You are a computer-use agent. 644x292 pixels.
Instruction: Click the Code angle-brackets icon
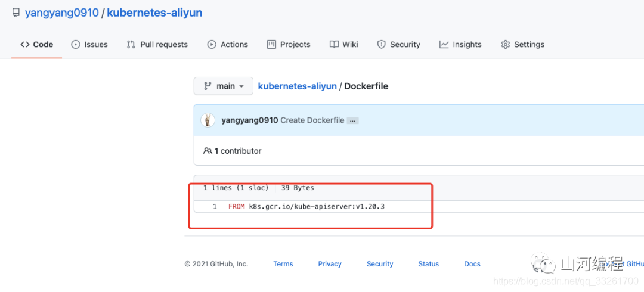(x=25, y=44)
